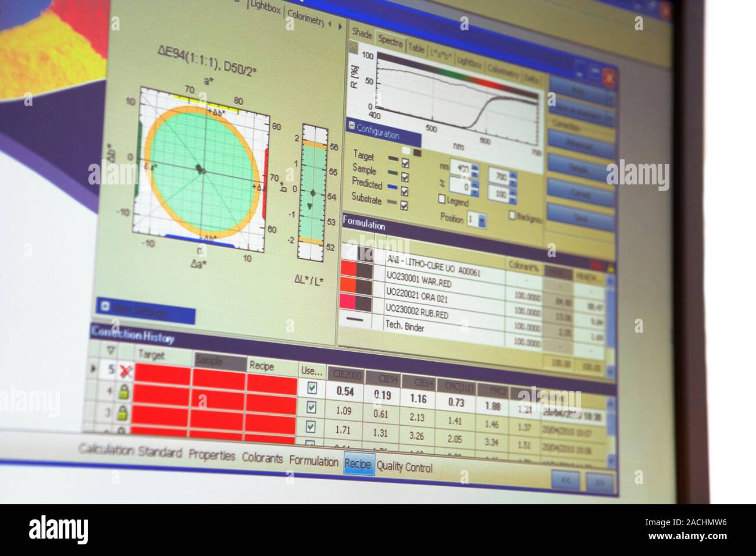
Task: Adjust the nm 400 spinner arrows
Action: pos(475,170)
